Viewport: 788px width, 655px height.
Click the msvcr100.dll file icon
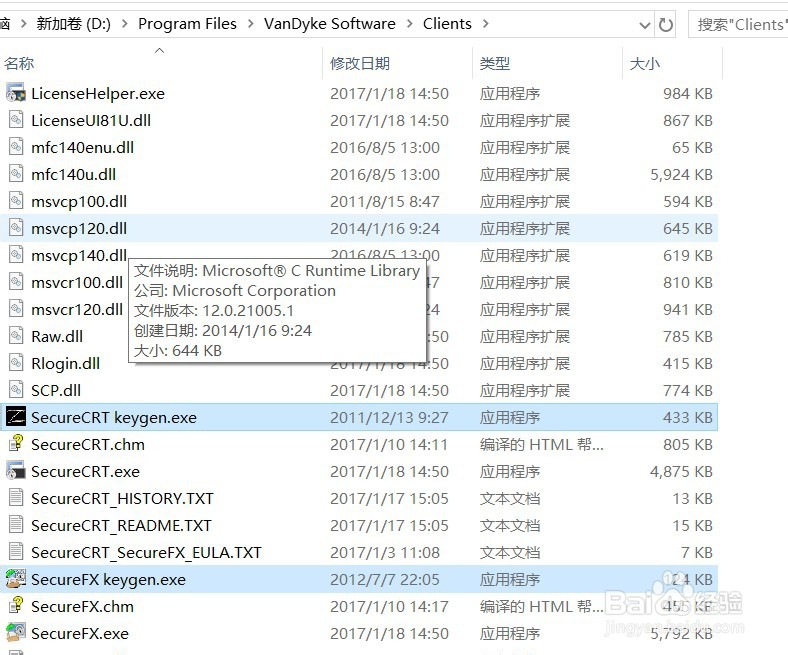point(16,282)
